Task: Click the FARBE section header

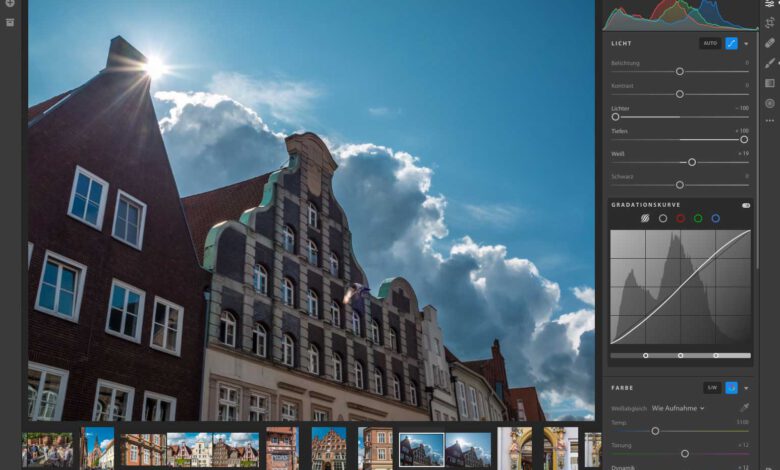Action: 622,388
